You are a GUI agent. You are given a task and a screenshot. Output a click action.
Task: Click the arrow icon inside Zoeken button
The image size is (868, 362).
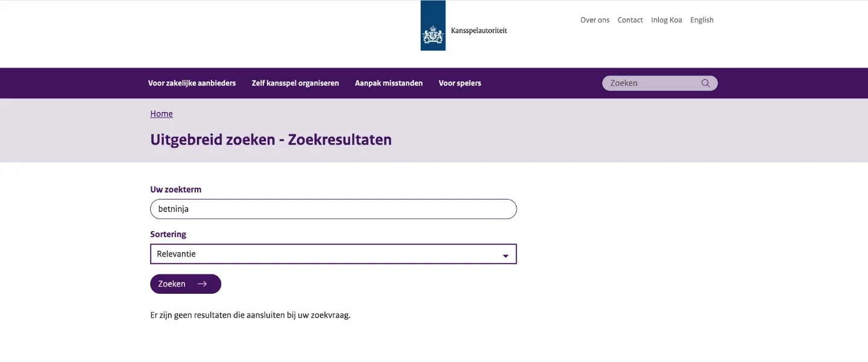pyautogui.click(x=202, y=284)
